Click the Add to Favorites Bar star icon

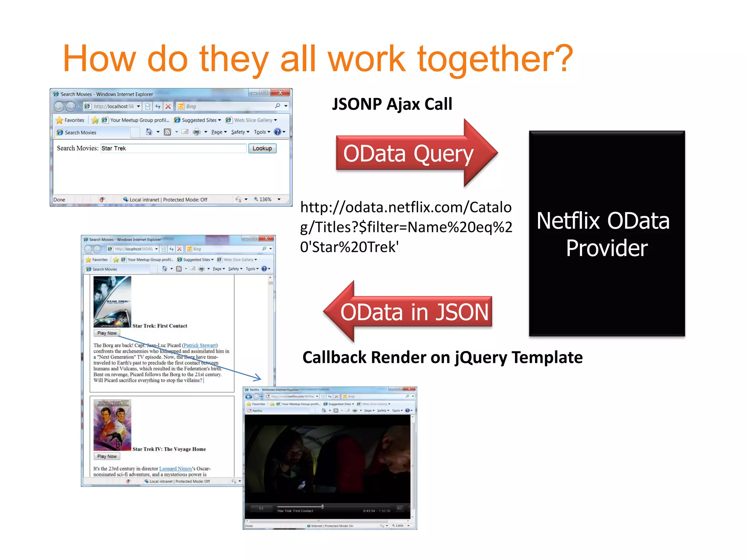pos(95,120)
